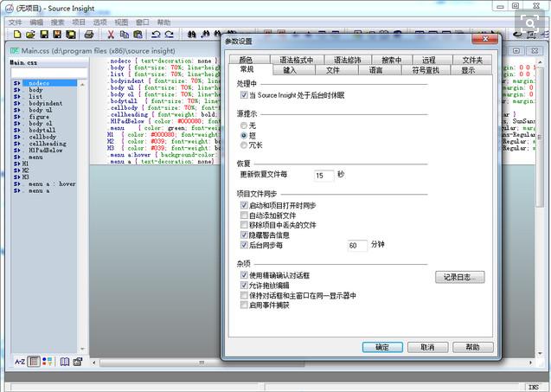Screen dimensions: 551x392
Task: Click the Cut scissors icon
Action: coord(111,35)
